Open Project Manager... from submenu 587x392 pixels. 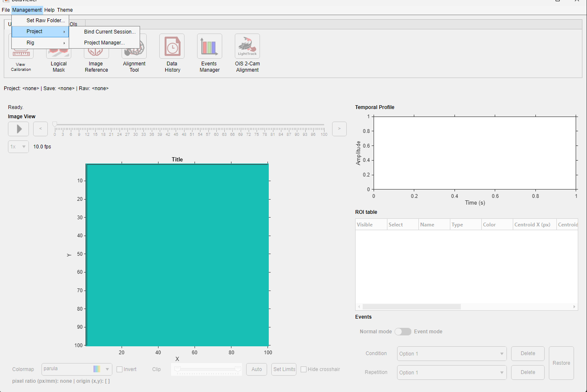[x=104, y=42]
